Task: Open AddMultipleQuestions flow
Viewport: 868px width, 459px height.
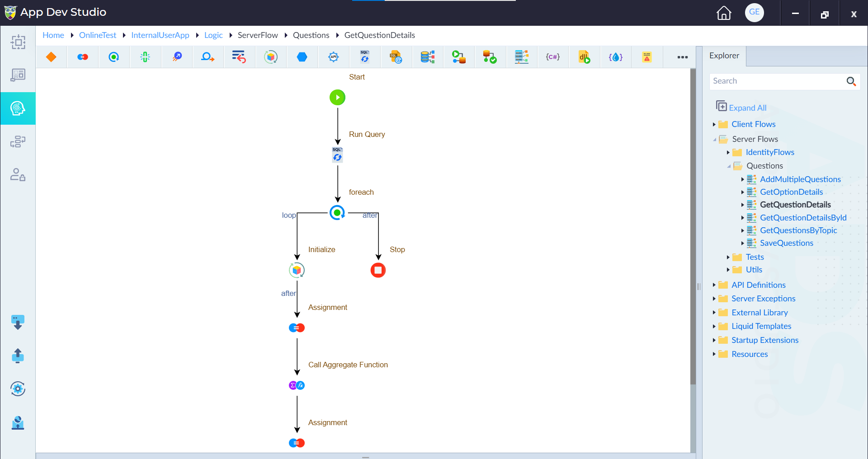Action: pyautogui.click(x=800, y=179)
